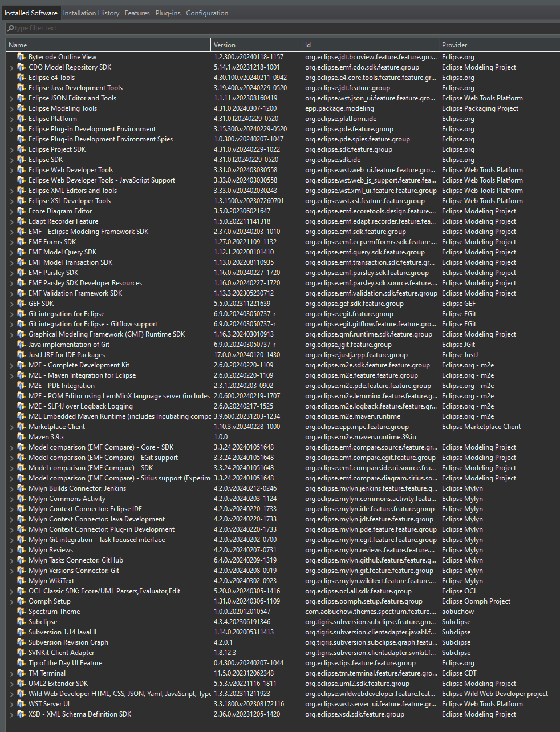Image resolution: width=560 pixels, height=732 pixels.
Task: Click into the type filter text field
Action: pos(283,28)
